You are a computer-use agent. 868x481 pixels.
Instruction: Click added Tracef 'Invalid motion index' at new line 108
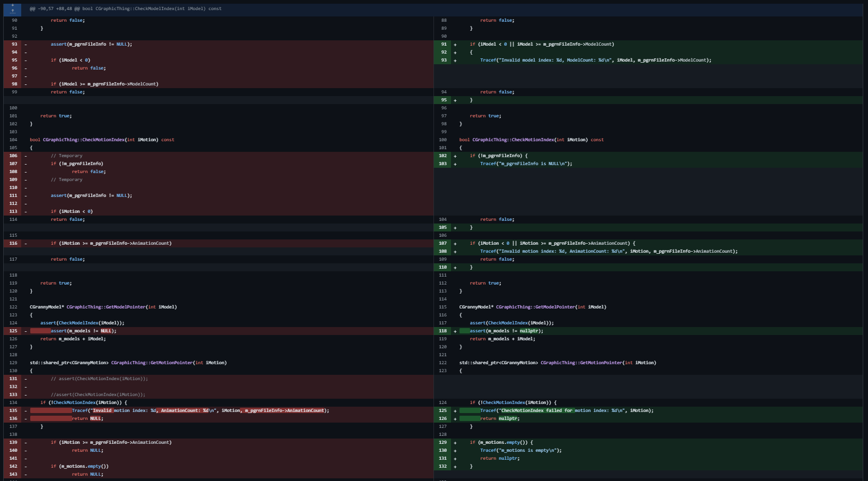[609, 251]
